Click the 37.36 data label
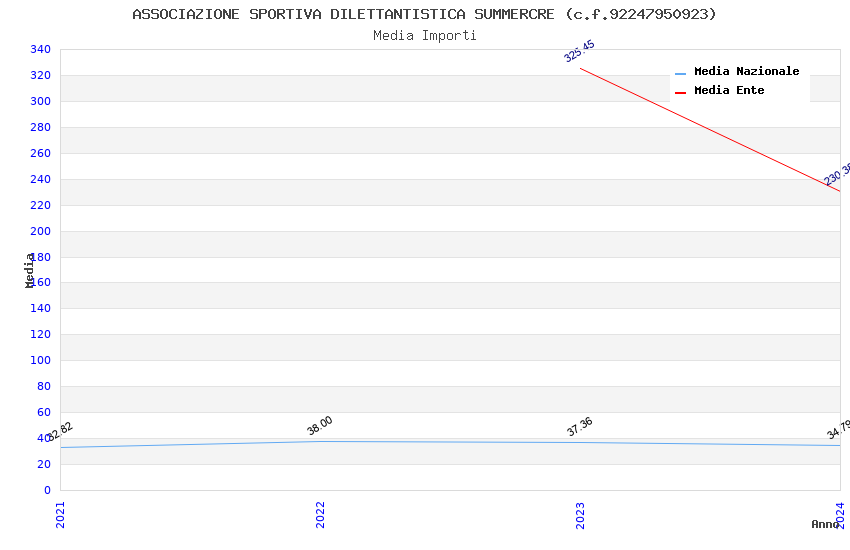This screenshot has height=550, width=850. click(x=579, y=426)
